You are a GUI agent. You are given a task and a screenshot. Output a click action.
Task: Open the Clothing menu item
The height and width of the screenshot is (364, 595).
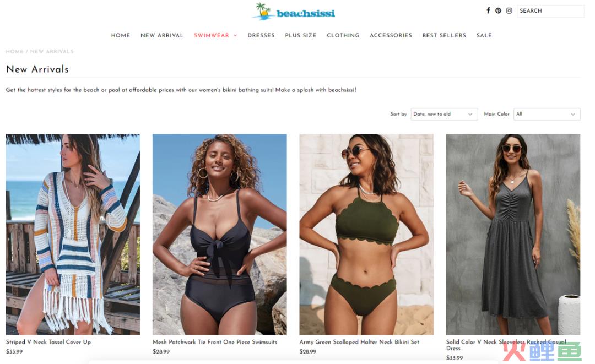343,35
